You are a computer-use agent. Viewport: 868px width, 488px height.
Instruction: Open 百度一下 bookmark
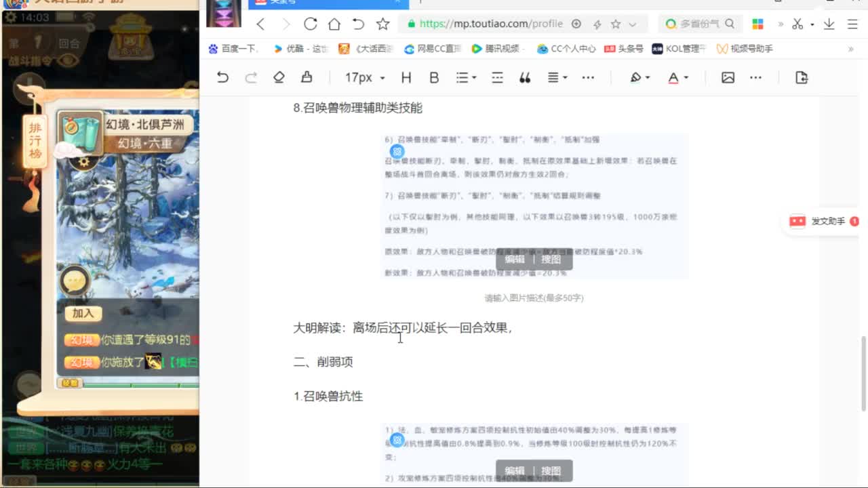[234, 49]
